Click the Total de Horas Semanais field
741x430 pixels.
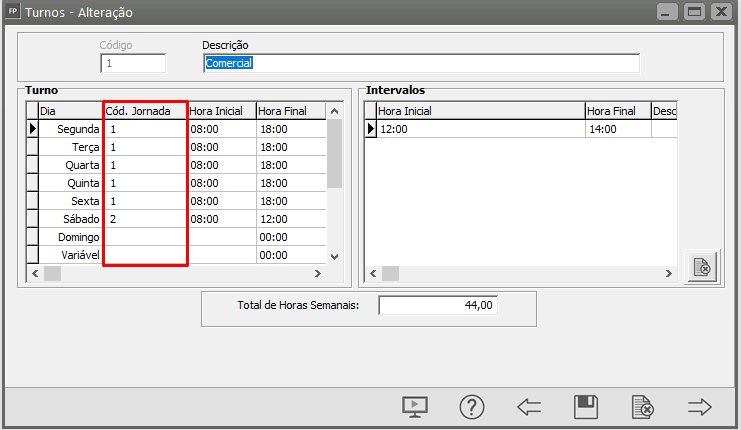(438, 306)
